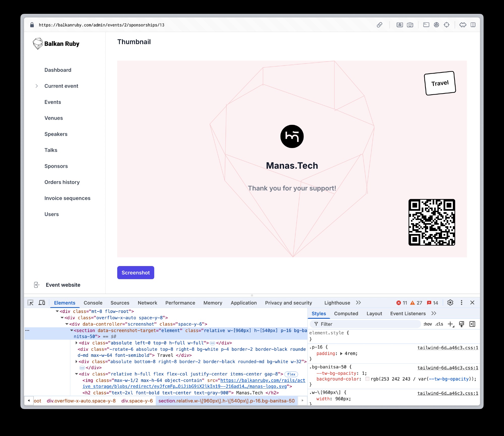Screen dimensions: 504x436
Task: Click the copy link chain icon
Action: point(380,25)
